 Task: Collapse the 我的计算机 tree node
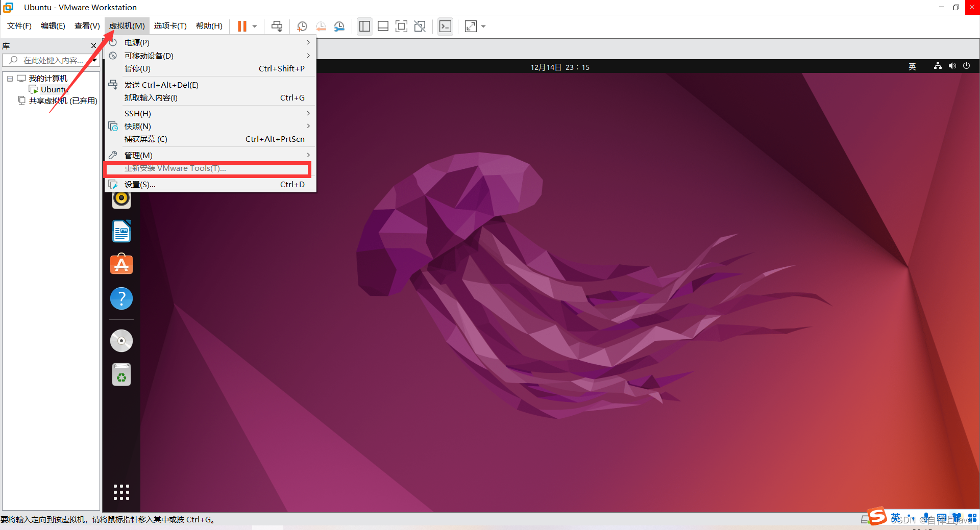[x=10, y=79]
